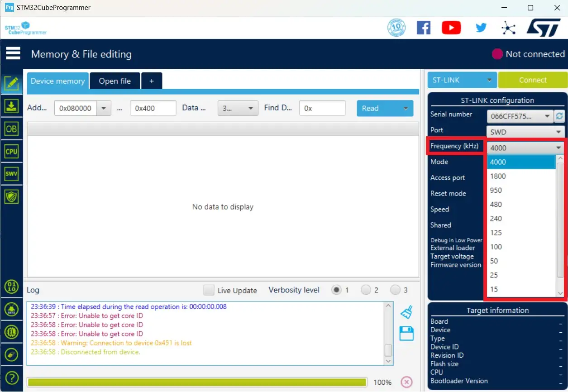This screenshot has height=392, width=568.
Task: Switch to the Device memory tab
Action: pos(57,81)
